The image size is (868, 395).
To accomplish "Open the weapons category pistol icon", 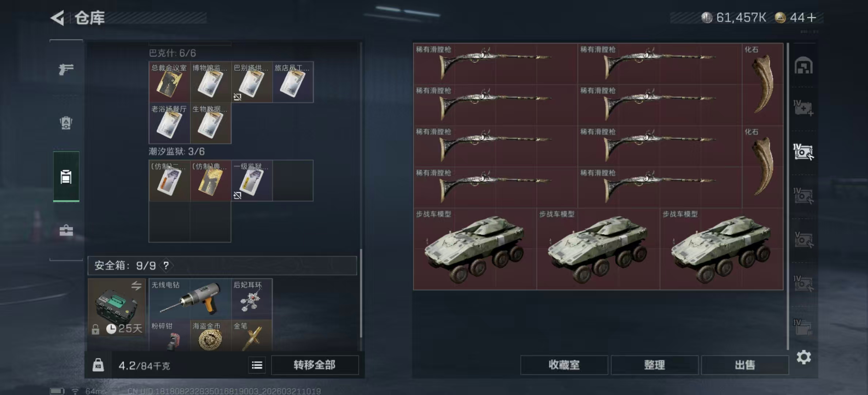I will click(66, 69).
